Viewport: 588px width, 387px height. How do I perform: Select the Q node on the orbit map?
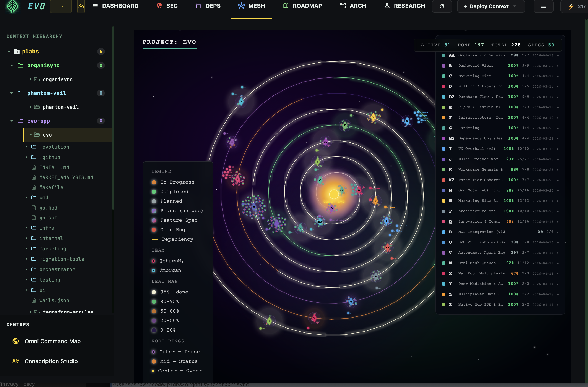237,179
